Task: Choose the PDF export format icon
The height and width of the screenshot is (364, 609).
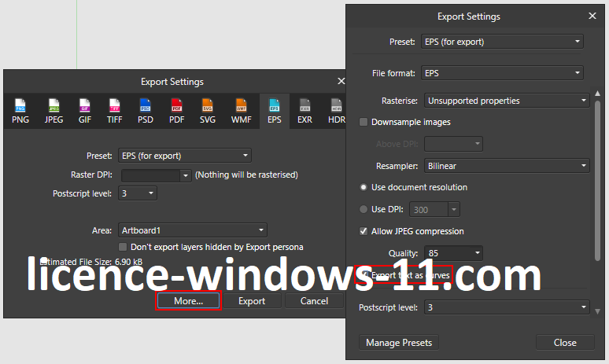Action: tap(176, 111)
